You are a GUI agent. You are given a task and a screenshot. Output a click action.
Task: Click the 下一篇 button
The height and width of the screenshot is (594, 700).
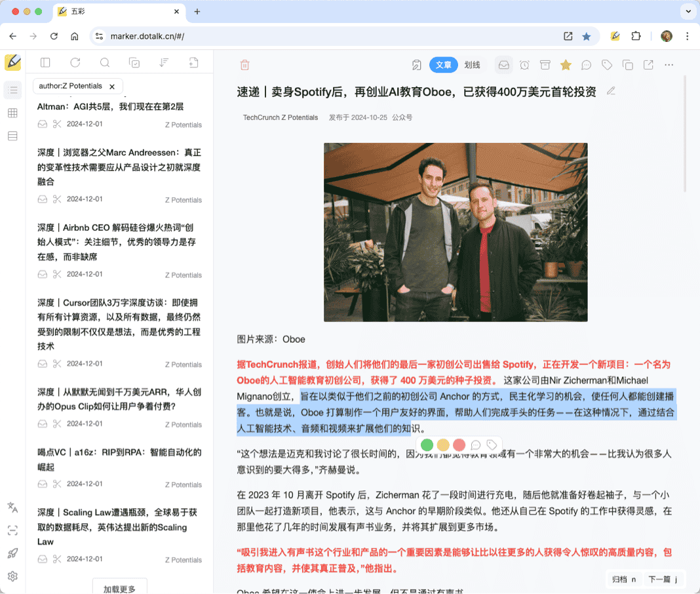[x=662, y=579]
